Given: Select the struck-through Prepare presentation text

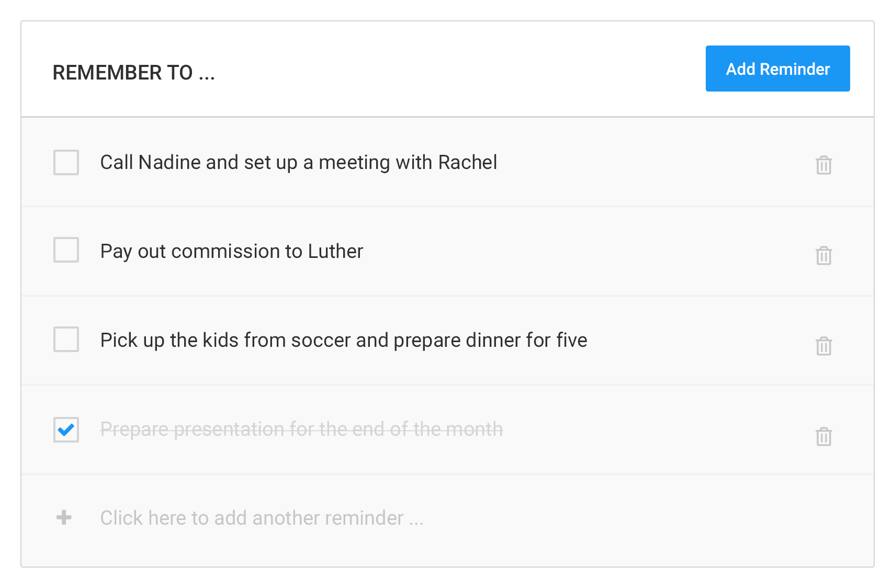Looking at the screenshot, I should click(x=301, y=429).
